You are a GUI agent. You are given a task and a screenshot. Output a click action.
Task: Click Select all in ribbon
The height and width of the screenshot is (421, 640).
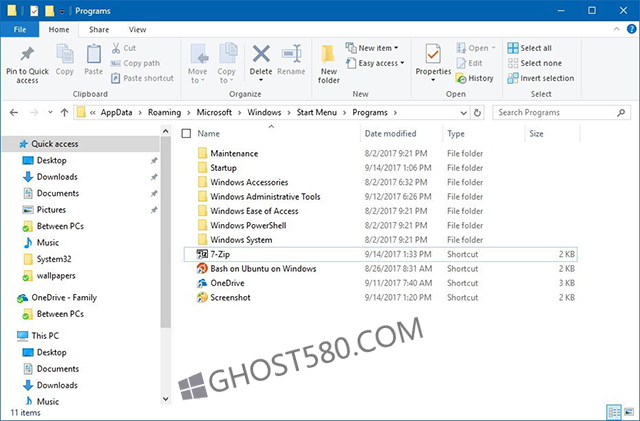pos(529,48)
